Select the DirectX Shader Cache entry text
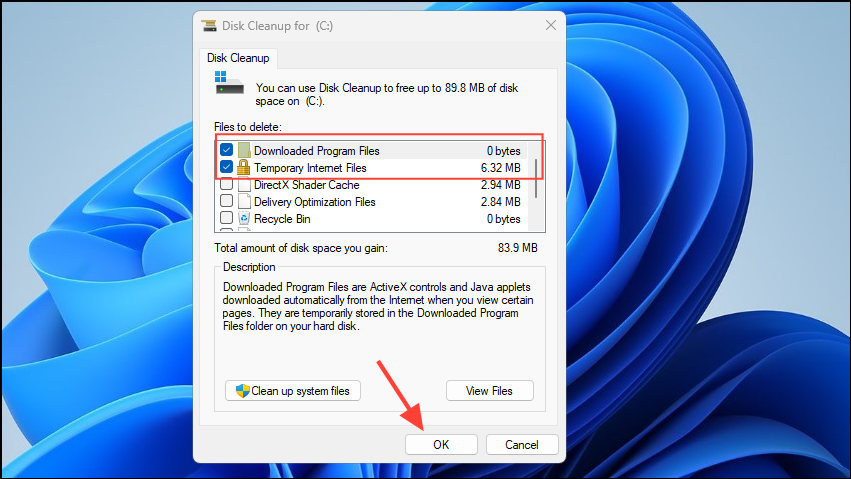The height and width of the screenshot is (479, 851). tap(307, 185)
